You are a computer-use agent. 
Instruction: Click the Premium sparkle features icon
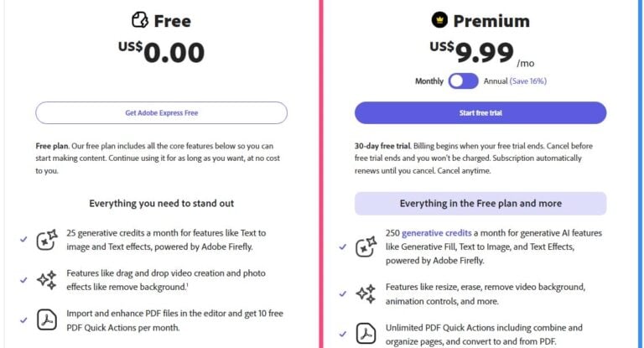[x=366, y=293]
